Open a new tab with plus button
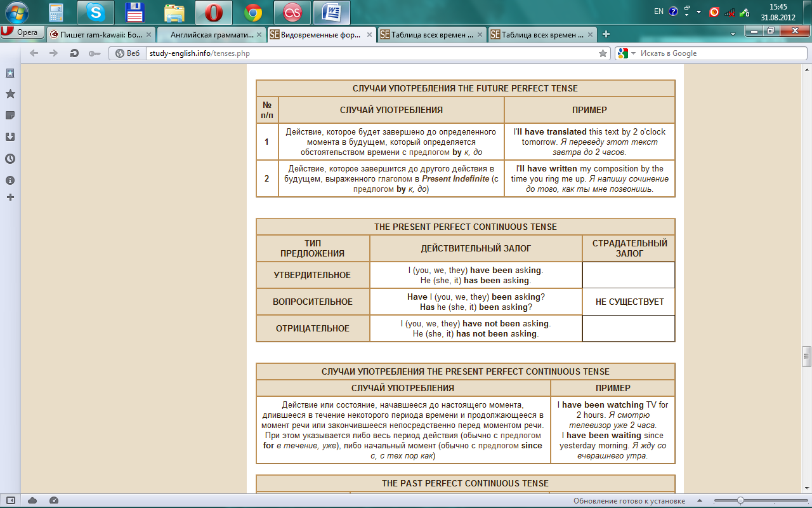 (x=606, y=34)
